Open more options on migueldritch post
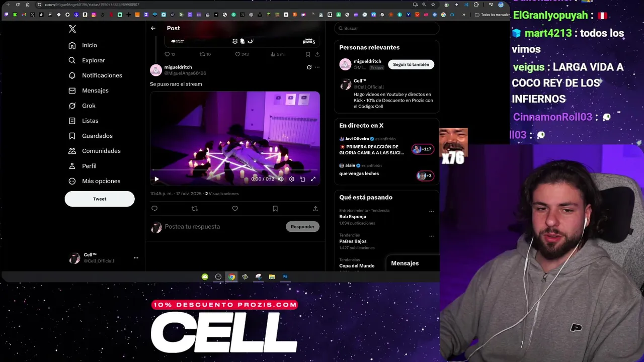Screen dimensions: 644x362 (x=317, y=67)
